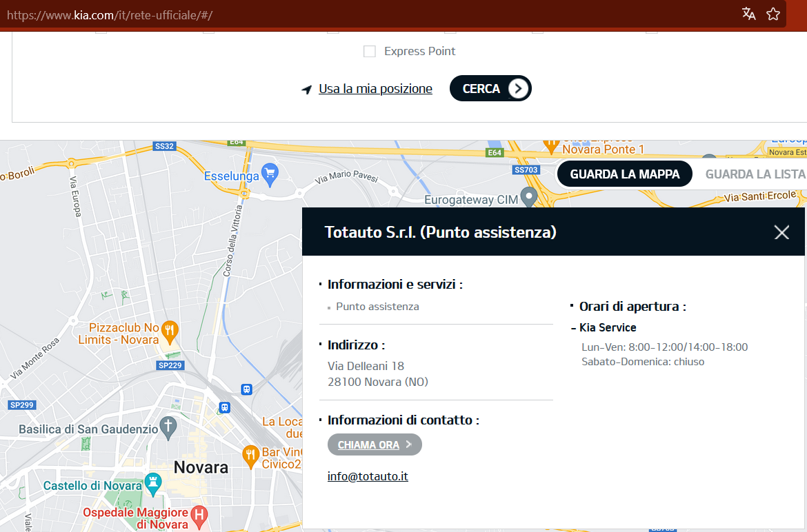This screenshot has height=532, width=807.
Task: Enable the Express Point checkbox
Action: coord(370,52)
